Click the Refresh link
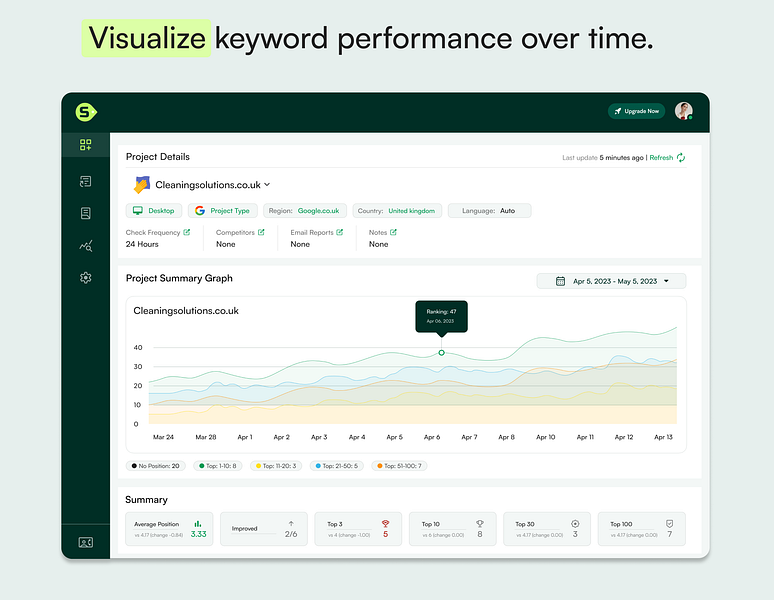This screenshot has height=600, width=774. (x=661, y=157)
